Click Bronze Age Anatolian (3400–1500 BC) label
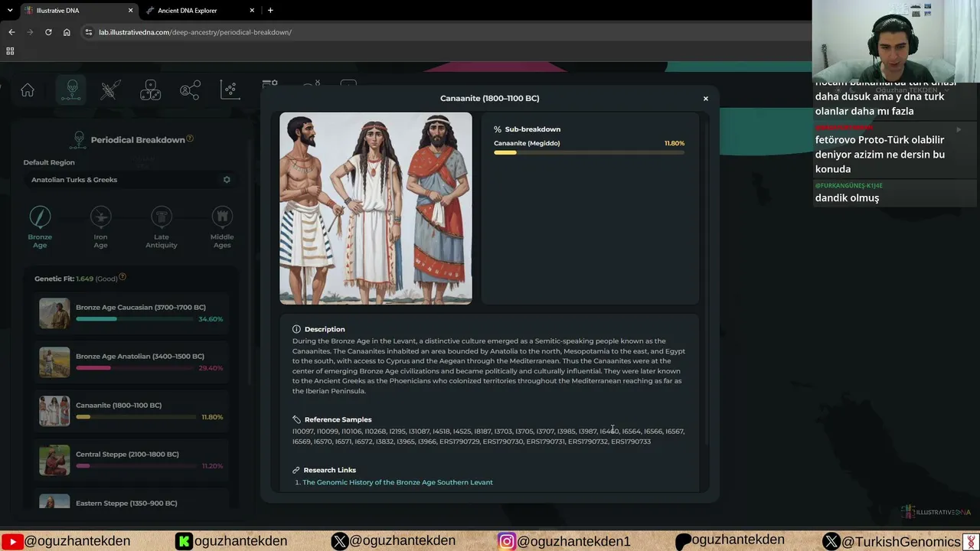980x551 pixels. click(140, 357)
